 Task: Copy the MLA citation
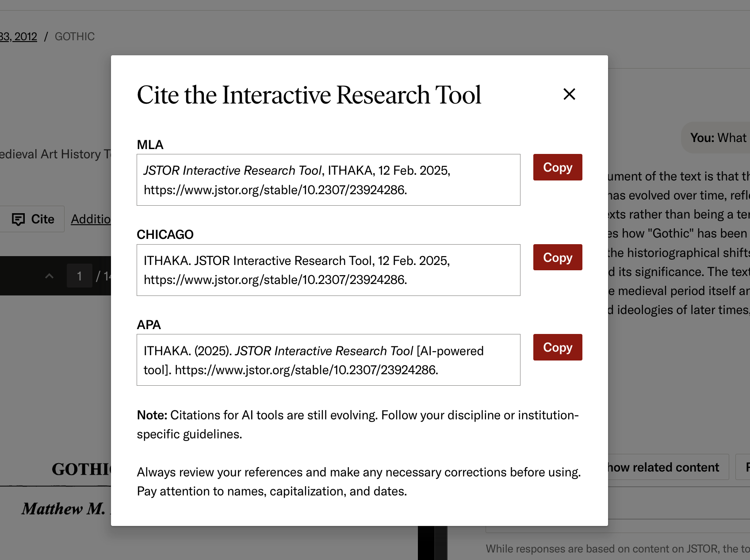pos(557,167)
